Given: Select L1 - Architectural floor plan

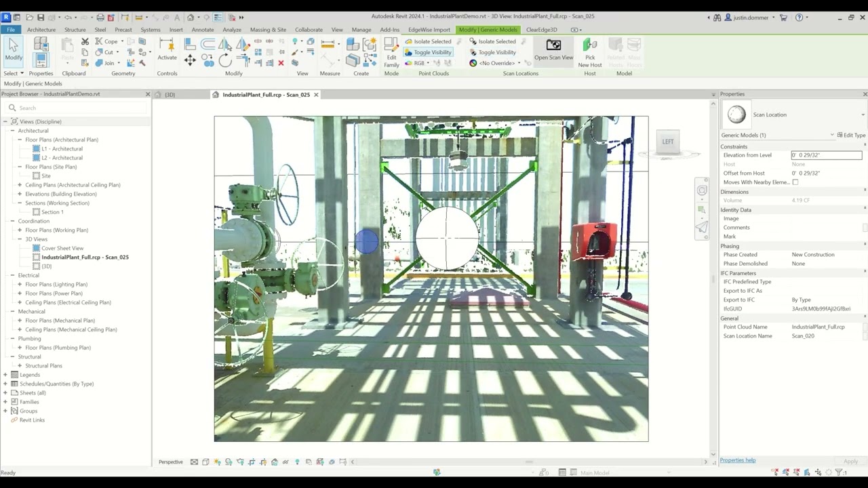Looking at the screenshot, I should (62, 149).
